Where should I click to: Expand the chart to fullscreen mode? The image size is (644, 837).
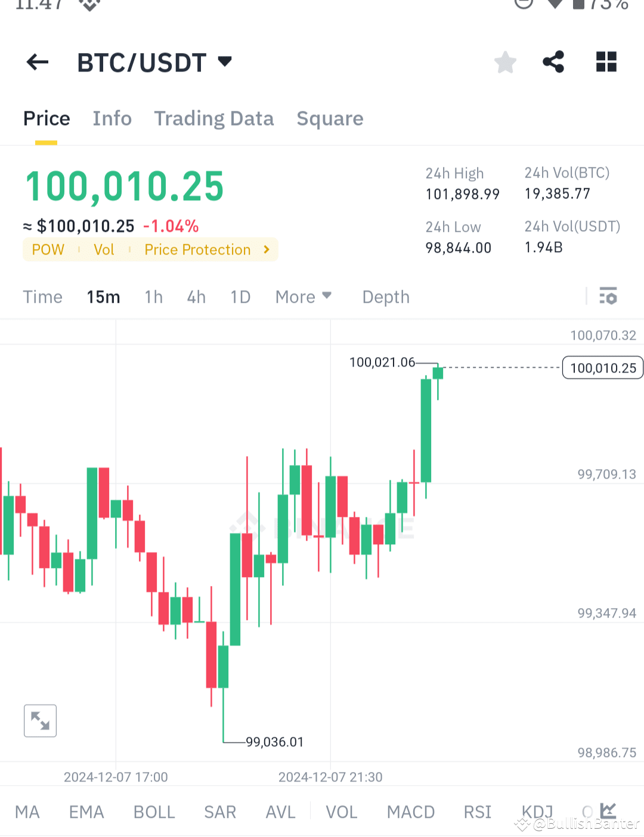(x=40, y=720)
